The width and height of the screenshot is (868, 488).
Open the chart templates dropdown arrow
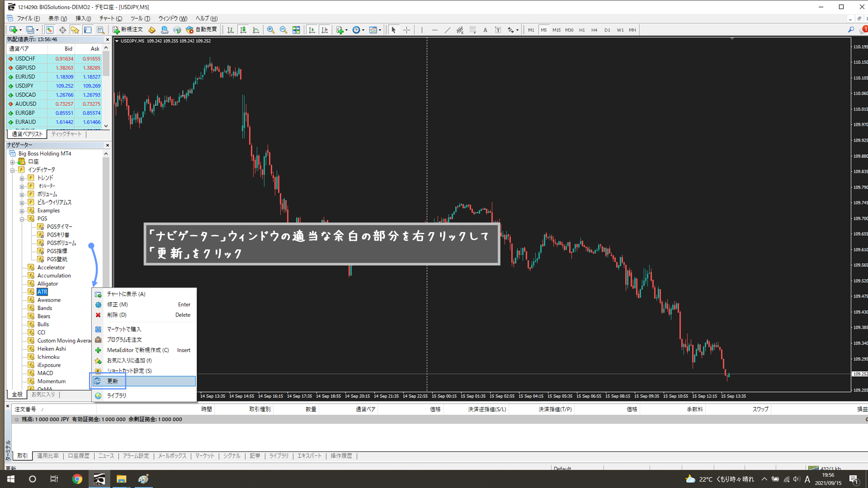(380, 30)
